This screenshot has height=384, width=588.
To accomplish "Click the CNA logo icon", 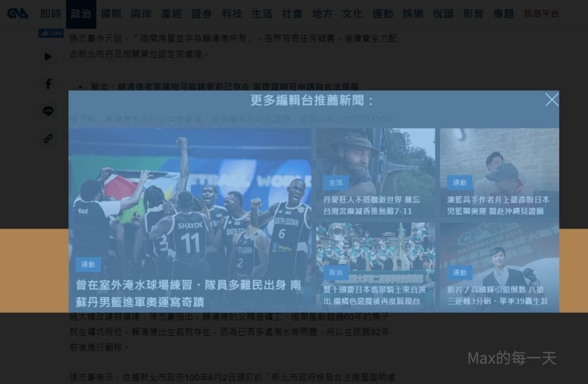I will (x=18, y=13).
